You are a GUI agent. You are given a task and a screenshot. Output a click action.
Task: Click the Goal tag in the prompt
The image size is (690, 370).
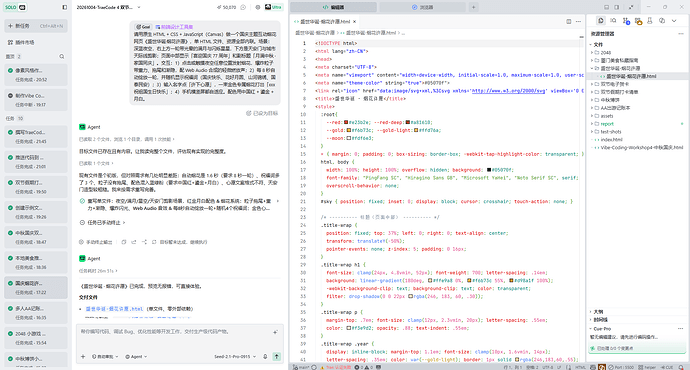[x=143, y=27]
